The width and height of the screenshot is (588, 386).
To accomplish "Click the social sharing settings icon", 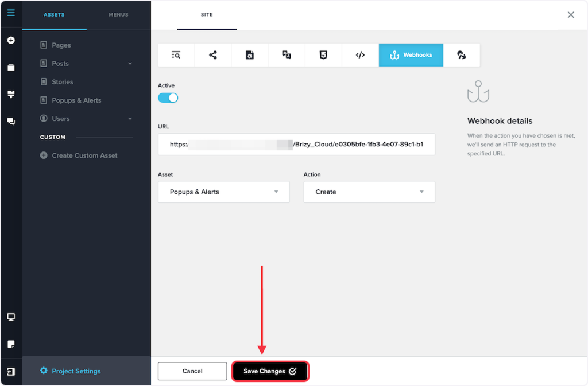I will click(x=213, y=55).
